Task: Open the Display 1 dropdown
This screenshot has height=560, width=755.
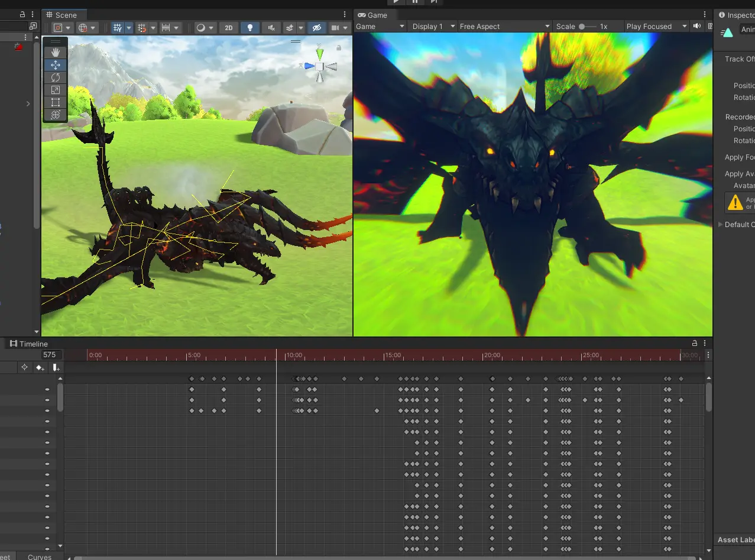Action: pos(433,27)
